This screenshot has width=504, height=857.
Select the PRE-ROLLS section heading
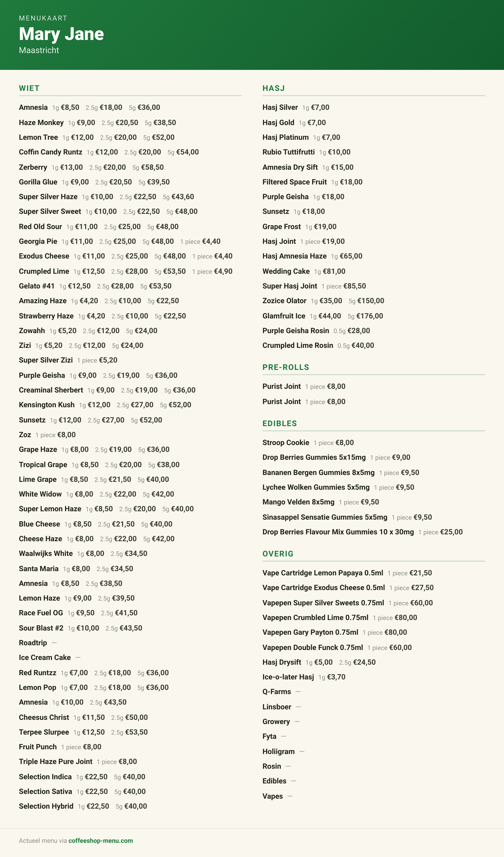(286, 367)
